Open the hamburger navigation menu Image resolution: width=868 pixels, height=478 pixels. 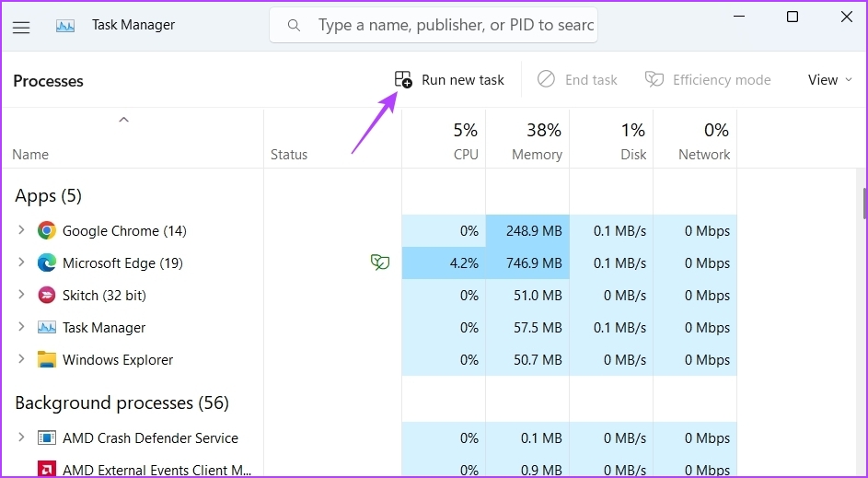click(x=21, y=27)
